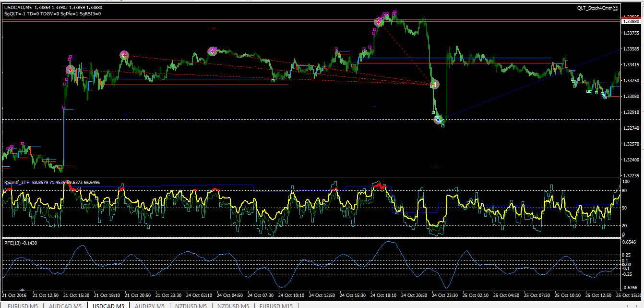Viewport: 644px width, 308px height.
Task: Click the 1.32570 price axis label
Action: pos(631,144)
